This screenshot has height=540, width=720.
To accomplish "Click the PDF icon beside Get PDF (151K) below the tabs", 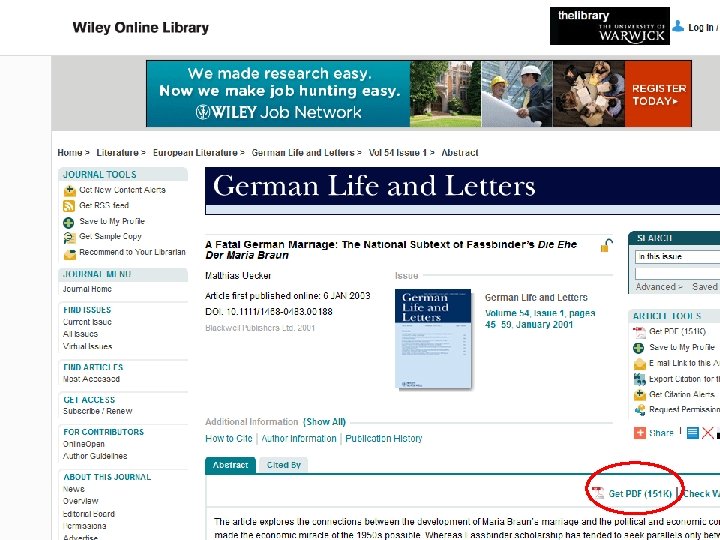I will point(598,493).
